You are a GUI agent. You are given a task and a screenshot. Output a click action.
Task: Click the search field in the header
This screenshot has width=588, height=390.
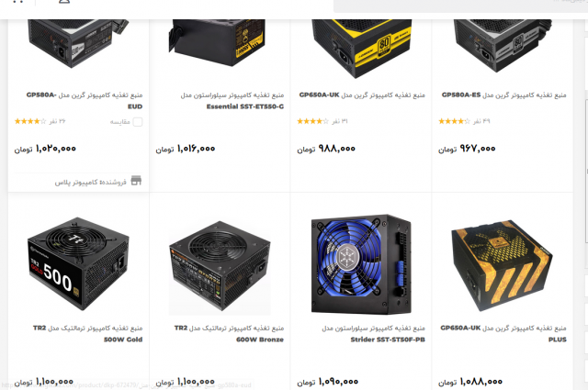(x=460, y=5)
